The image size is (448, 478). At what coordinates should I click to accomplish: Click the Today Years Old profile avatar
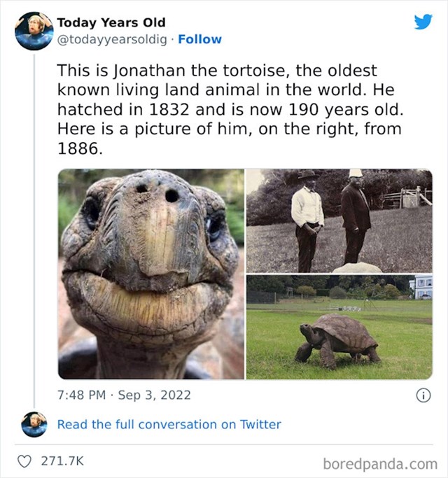(34, 31)
